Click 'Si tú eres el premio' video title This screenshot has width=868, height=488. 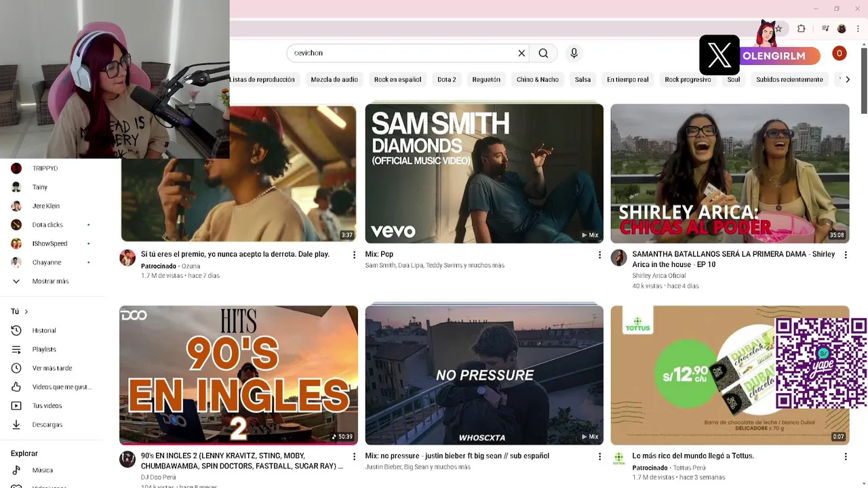coord(235,254)
